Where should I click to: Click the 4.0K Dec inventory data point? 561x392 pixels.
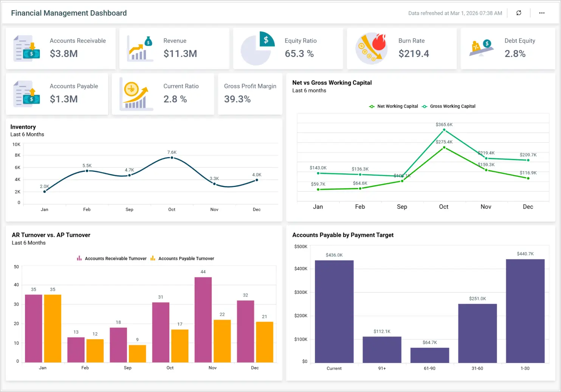[x=257, y=180]
